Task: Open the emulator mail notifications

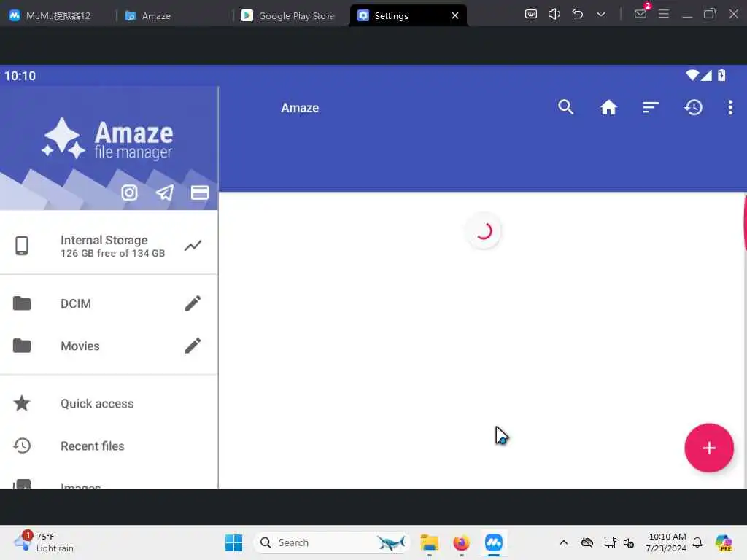Action: pyautogui.click(x=640, y=13)
